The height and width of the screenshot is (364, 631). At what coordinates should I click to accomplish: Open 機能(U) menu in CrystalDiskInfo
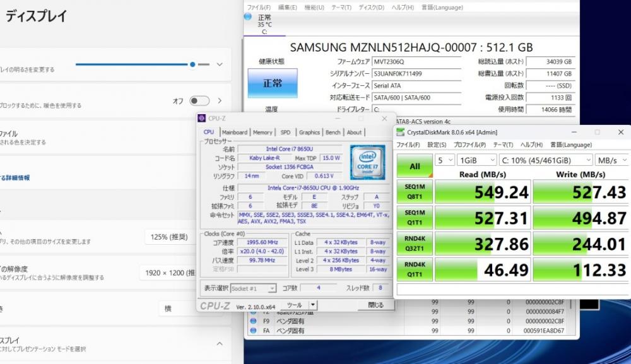pyautogui.click(x=314, y=7)
